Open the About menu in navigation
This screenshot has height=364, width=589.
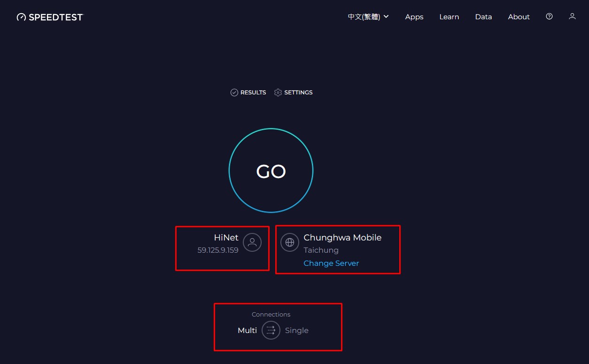[519, 17]
